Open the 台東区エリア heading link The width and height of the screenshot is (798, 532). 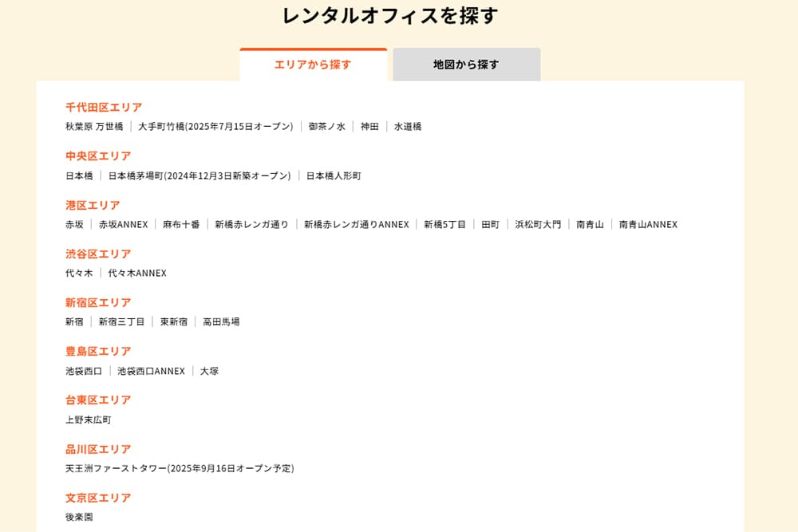[x=98, y=400]
